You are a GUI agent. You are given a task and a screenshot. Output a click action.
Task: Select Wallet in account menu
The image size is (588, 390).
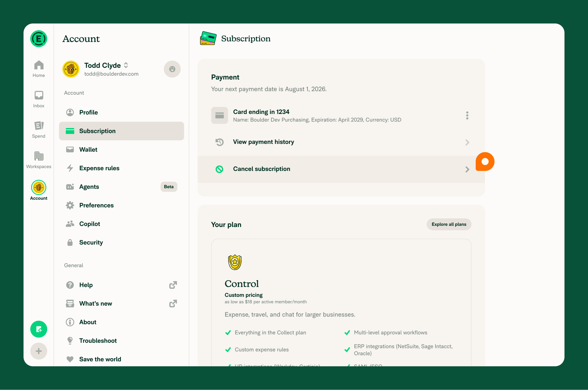[x=121, y=149]
